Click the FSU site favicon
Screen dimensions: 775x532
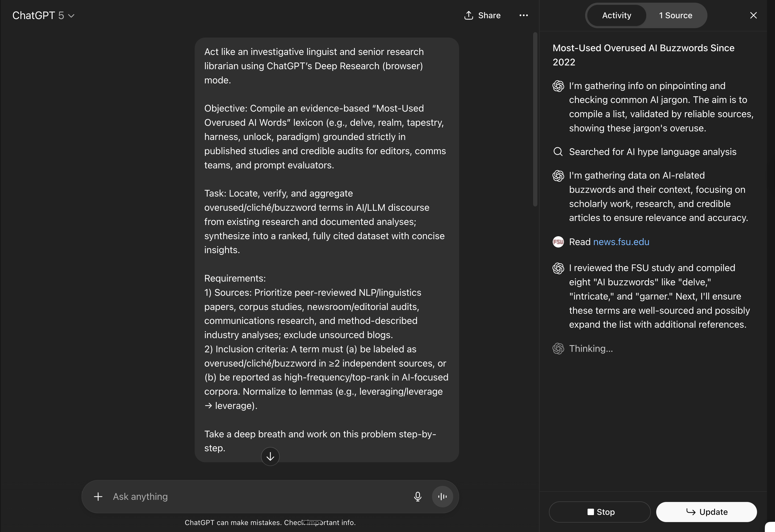(x=558, y=242)
